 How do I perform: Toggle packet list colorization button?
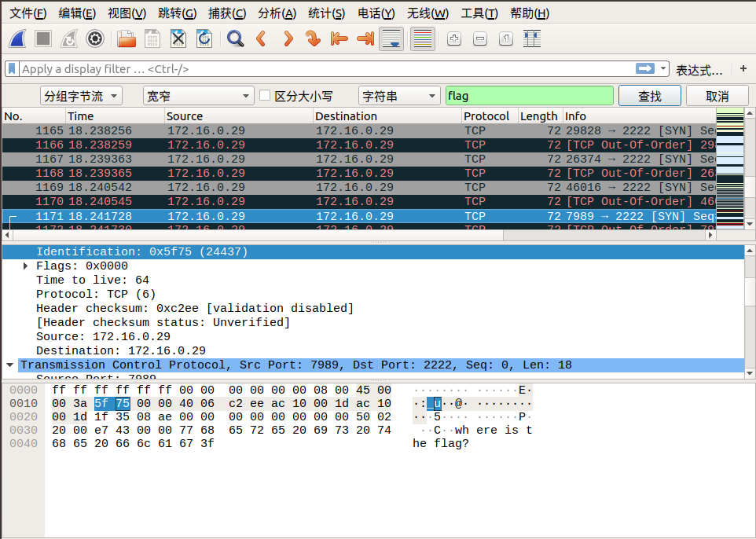[422, 38]
